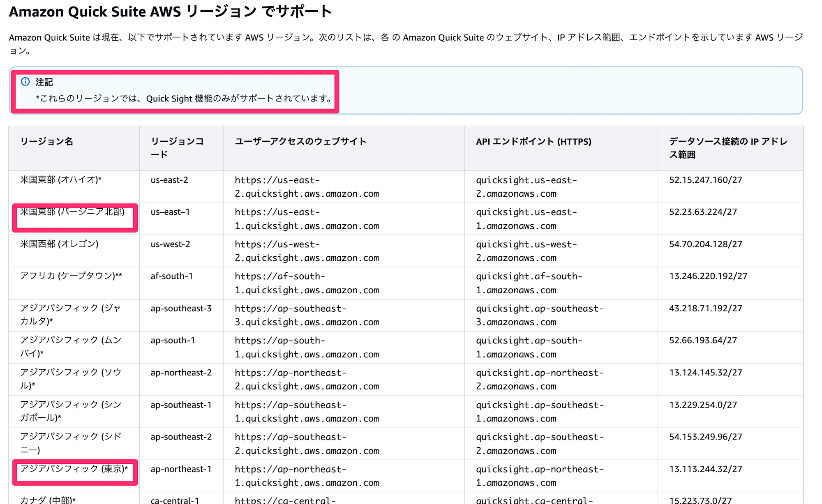This screenshot has width=822, height=504.
Task: Click ユーザーアクセスのウェブサイト column header
Action: coord(300,142)
